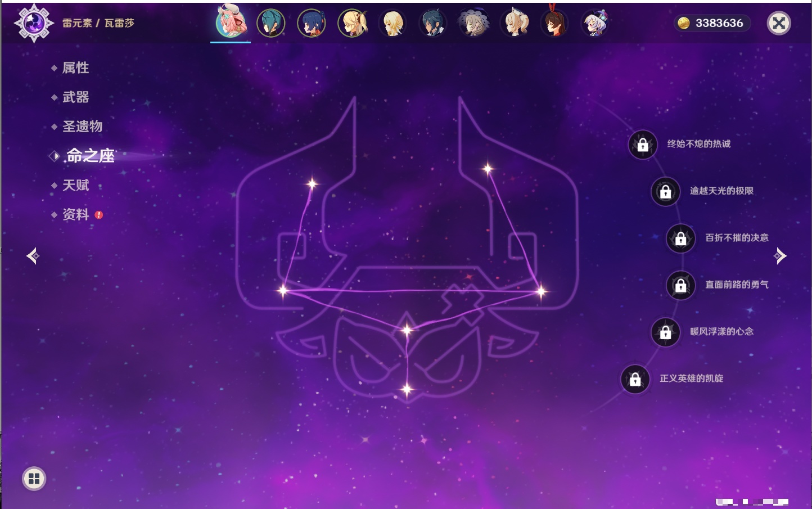
Task: Go to previous character with left arrow
Action: (x=33, y=256)
